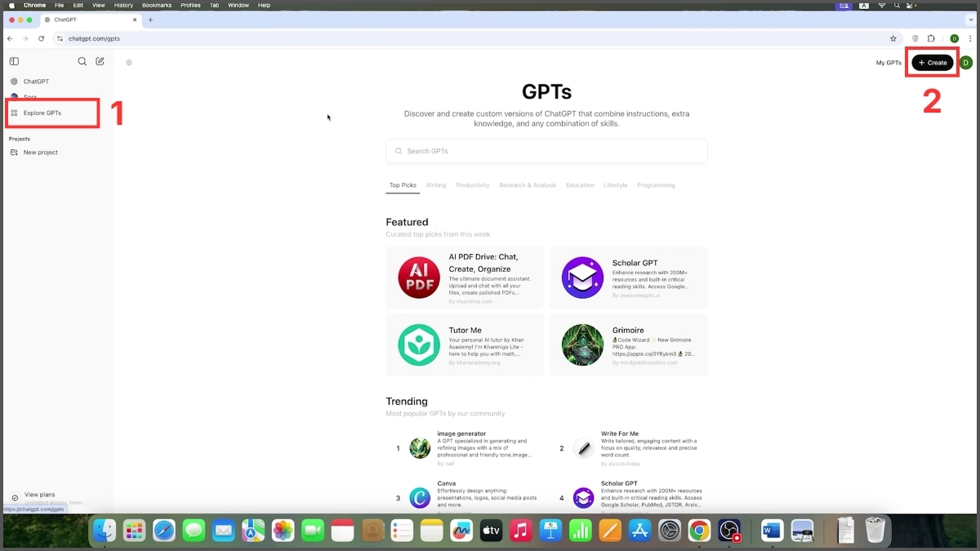Click Chrome back arrow button

pyautogui.click(x=10, y=38)
